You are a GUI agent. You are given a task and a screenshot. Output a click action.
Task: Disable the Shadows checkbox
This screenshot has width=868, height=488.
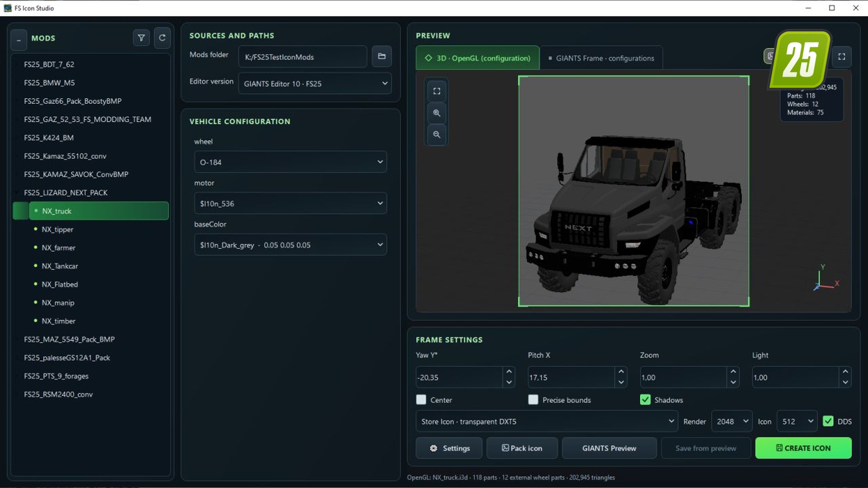[x=645, y=399]
